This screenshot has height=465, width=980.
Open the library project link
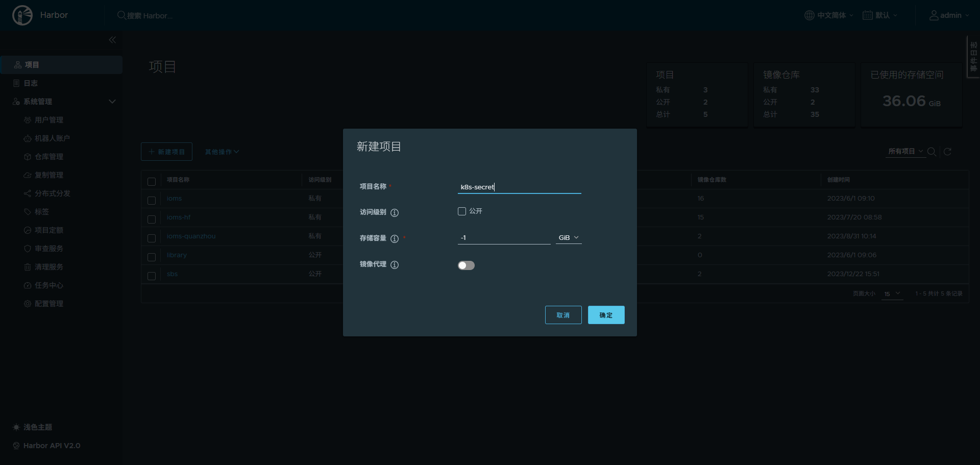coord(177,255)
